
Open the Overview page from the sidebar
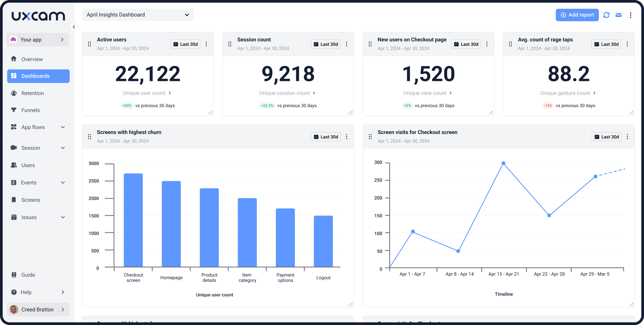tap(32, 59)
